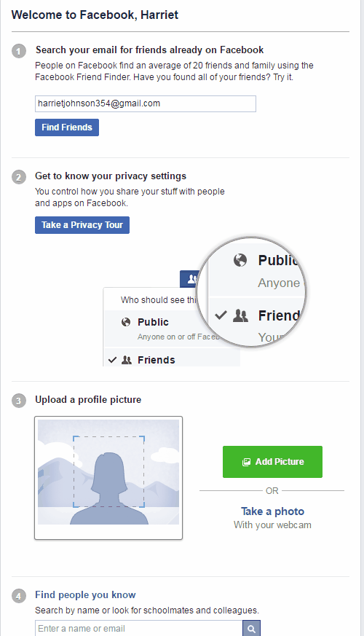Click the globe icon beside Public
The height and width of the screenshot is (636, 364).
126,322
